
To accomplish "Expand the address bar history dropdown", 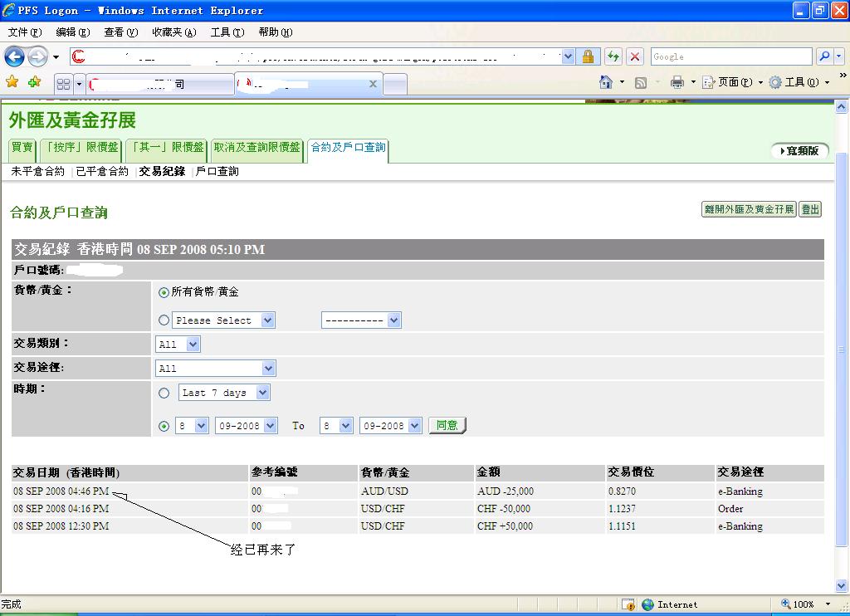I will point(568,56).
